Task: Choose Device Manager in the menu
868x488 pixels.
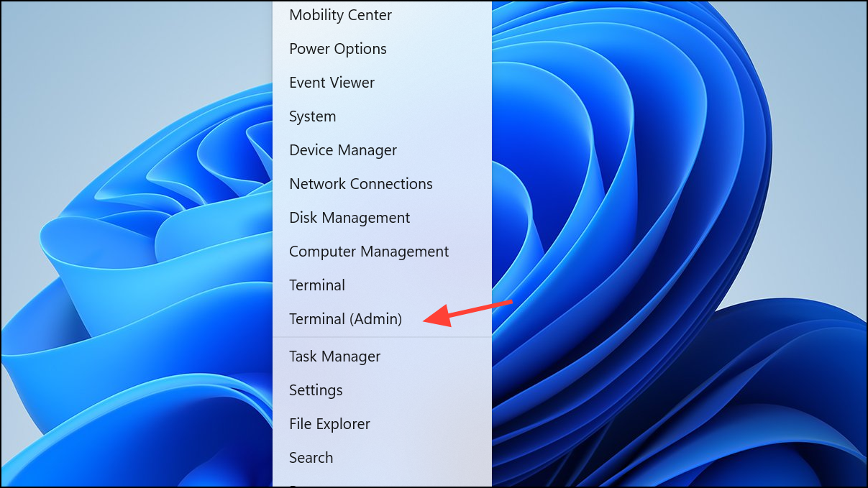Action: 382,150
